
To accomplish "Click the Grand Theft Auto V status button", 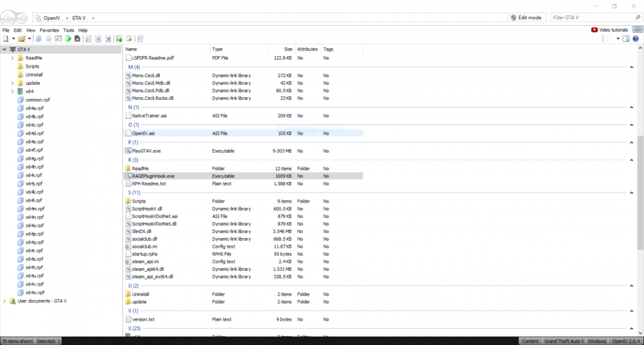I will coord(564,341).
